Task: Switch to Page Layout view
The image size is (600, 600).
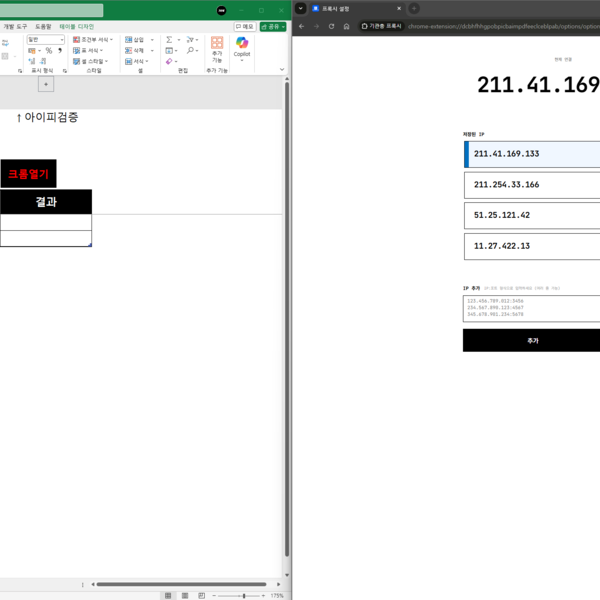Action: pyautogui.click(x=185, y=595)
